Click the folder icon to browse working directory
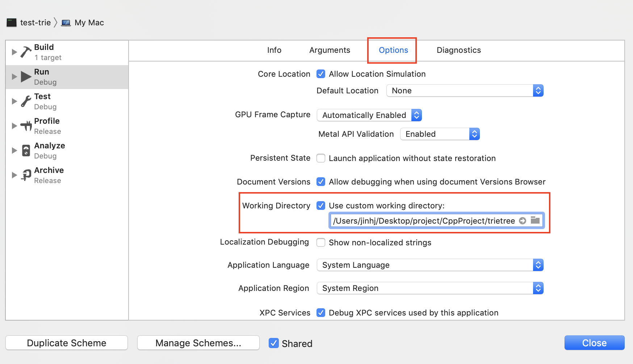Viewport: 633px width, 364px height. [x=535, y=220]
